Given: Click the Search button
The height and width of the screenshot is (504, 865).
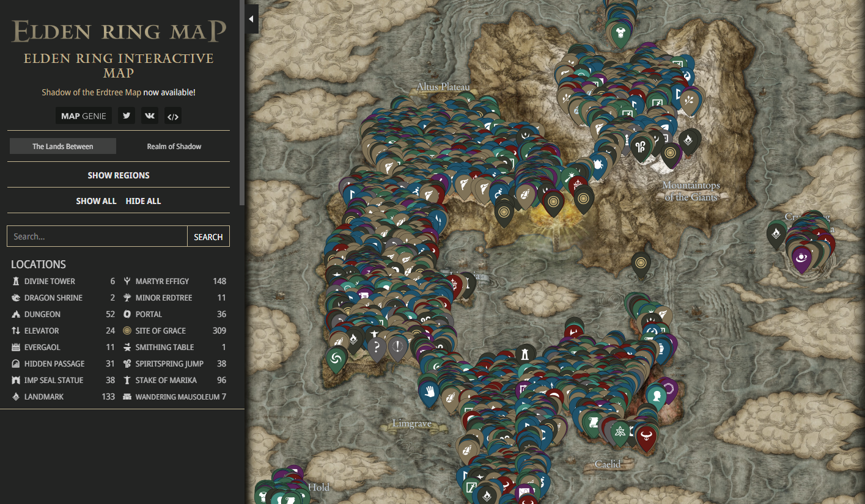Looking at the screenshot, I should (208, 236).
